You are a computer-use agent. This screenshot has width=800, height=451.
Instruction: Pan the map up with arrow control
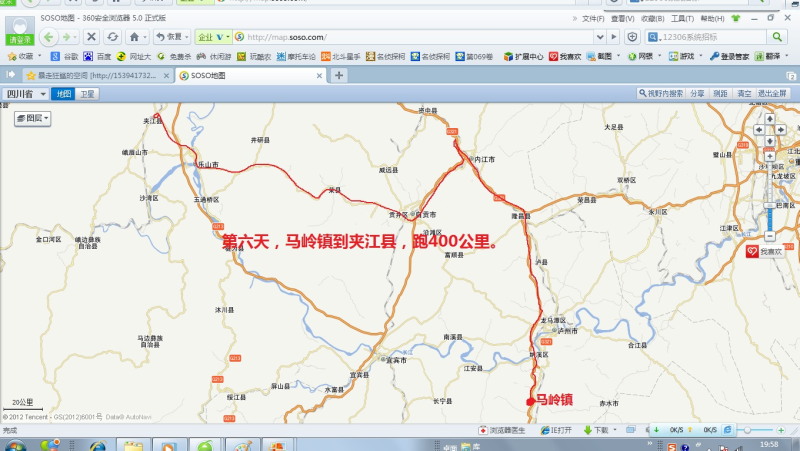click(770, 116)
